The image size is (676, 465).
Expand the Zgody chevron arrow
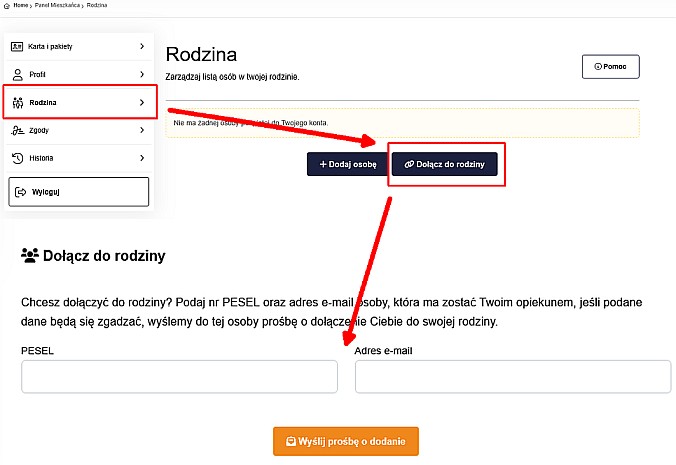tap(142, 130)
